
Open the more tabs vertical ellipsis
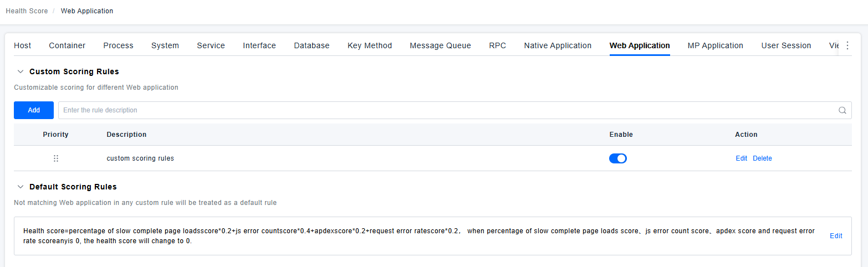point(847,46)
